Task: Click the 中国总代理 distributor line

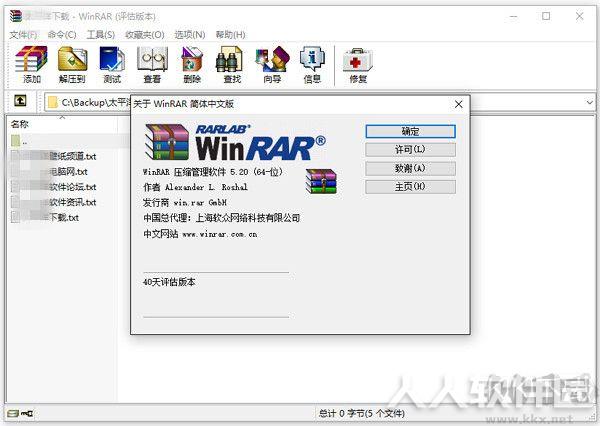Action: tap(222, 218)
